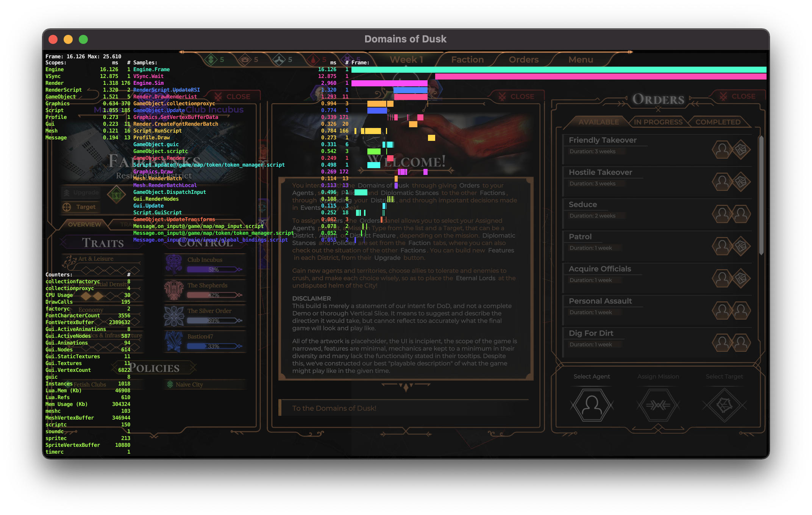Viewport: 812px width, 515px height.
Task: Click the Select Agent hexagon icon
Action: point(592,404)
